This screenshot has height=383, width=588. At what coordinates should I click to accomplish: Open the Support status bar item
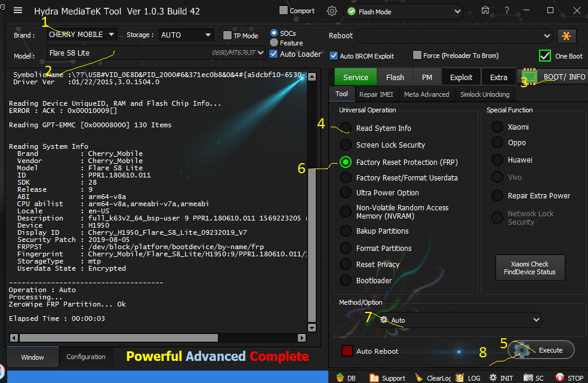pos(387,378)
